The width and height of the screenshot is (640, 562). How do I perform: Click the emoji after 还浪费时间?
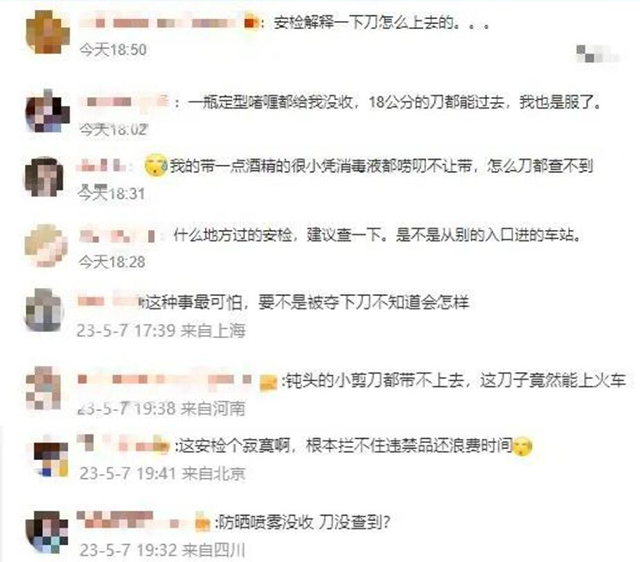click(x=523, y=446)
